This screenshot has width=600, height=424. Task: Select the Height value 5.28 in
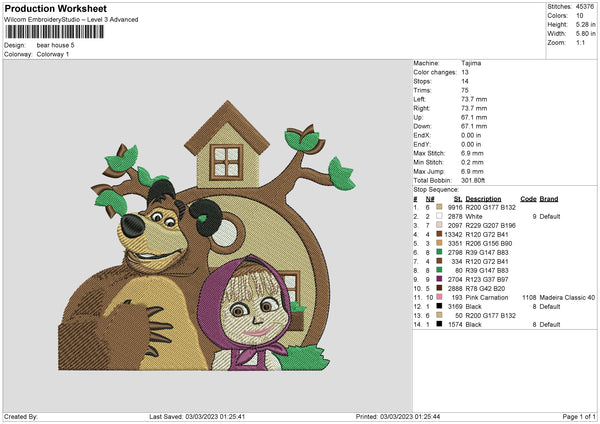(x=585, y=24)
